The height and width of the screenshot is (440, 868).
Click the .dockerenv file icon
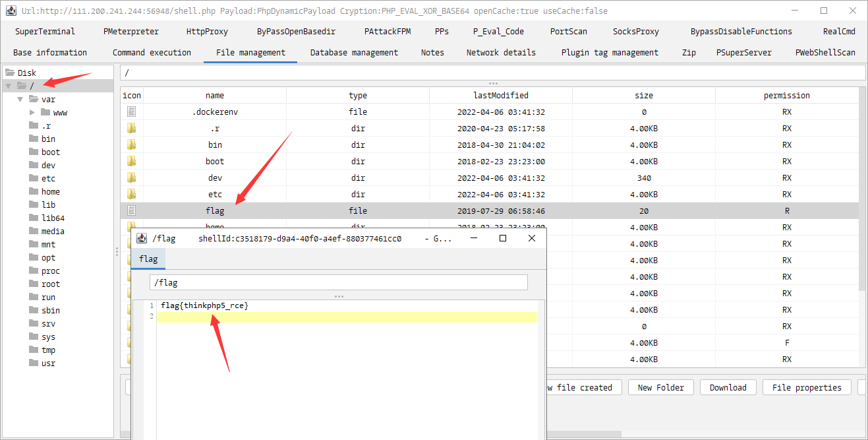(131, 112)
